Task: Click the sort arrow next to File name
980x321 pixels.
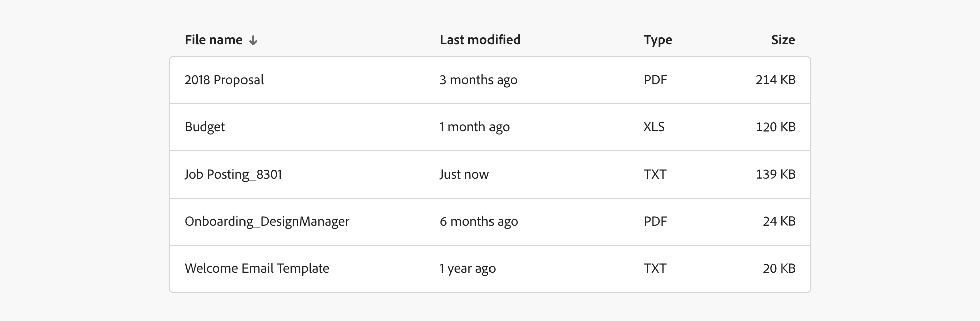Action: (x=253, y=41)
